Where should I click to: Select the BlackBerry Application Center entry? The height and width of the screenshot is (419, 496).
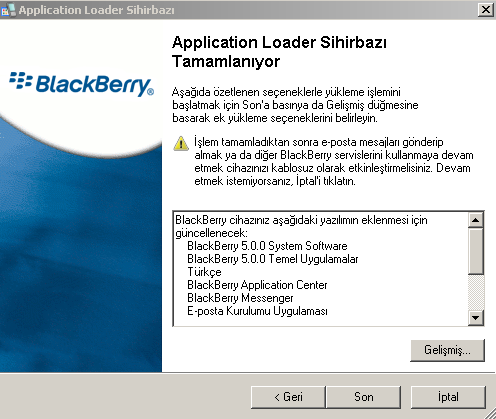[x=257, y=285]
